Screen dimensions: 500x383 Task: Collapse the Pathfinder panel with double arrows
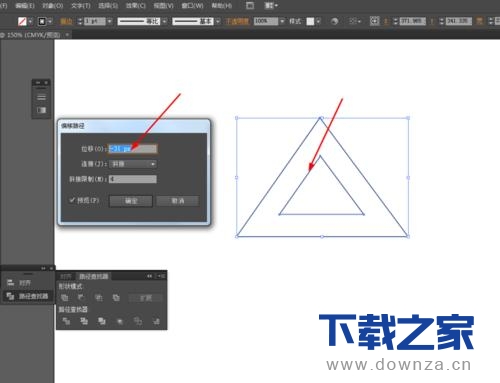(150, 276)
